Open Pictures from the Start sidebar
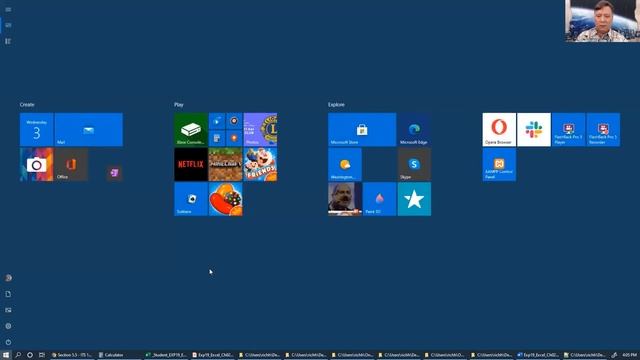 8,310
